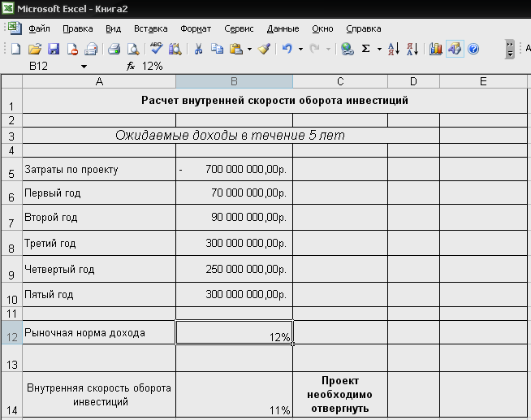This screenshot has height=420, width=531.
Task: Click the Select All corner button
Action: tap(11, 81)
